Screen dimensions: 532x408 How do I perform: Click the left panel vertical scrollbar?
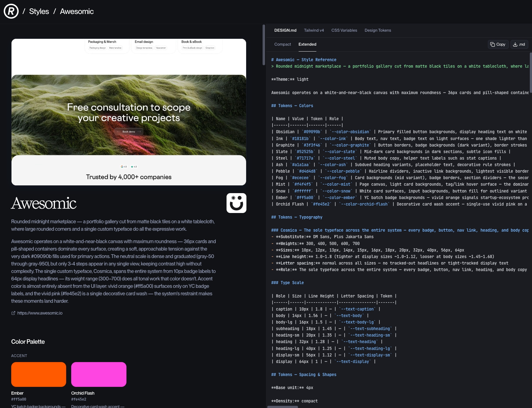pos(264,45)
